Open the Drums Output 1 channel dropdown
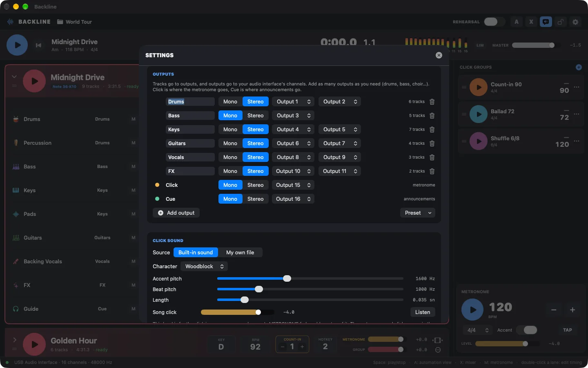 293,102
